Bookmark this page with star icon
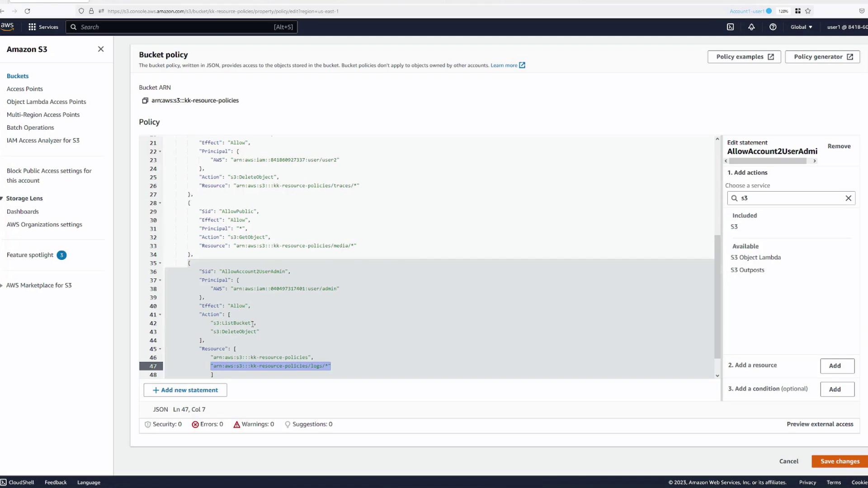The width and height of the screenshot is (868, 488). pos(808,11)
